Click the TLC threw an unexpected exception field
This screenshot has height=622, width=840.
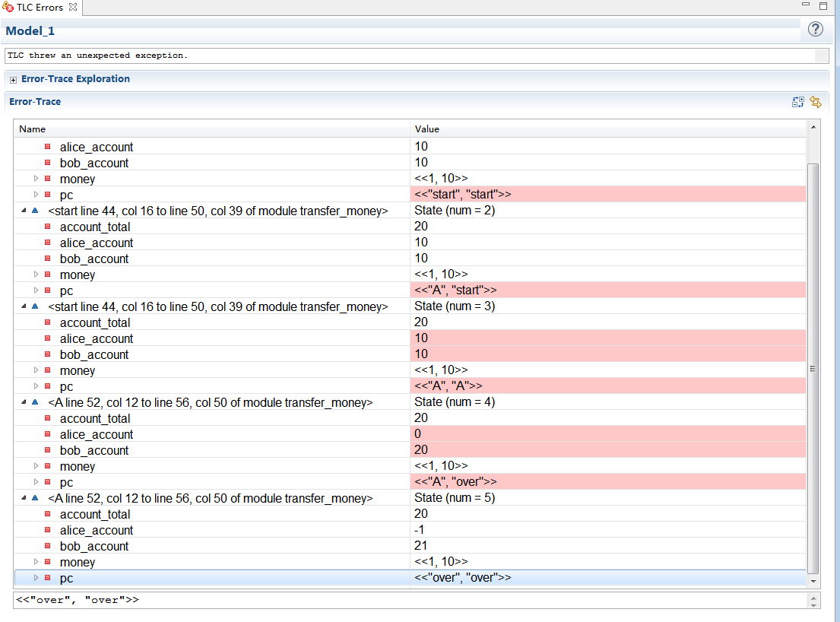point(417,56)
